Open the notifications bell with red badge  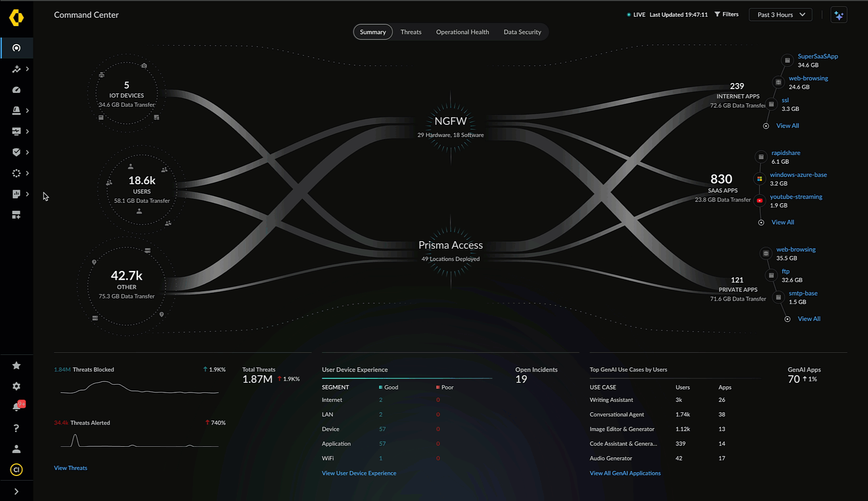[x=17, y=407]
